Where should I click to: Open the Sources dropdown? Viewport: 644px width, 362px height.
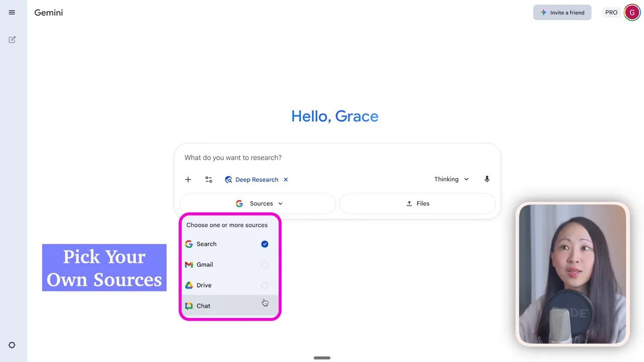click(x=258, y=203)
